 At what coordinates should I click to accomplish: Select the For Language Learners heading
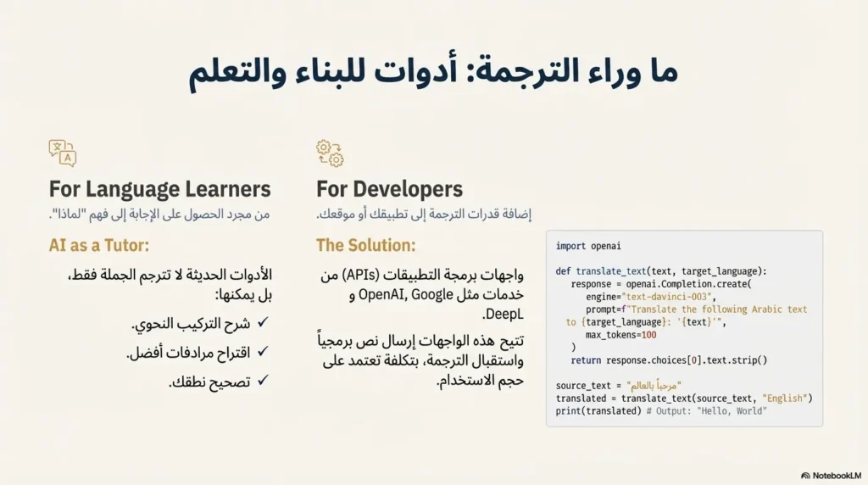160,189
